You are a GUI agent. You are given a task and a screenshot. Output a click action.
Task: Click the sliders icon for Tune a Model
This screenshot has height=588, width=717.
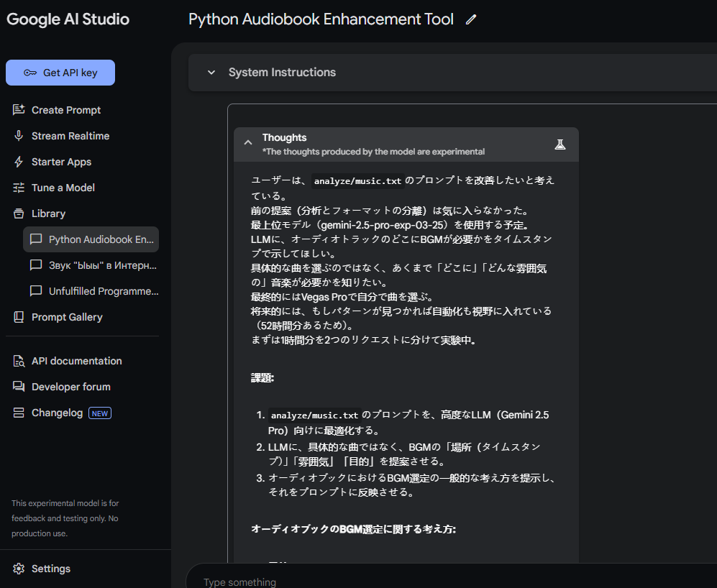[x=19, y=188]
